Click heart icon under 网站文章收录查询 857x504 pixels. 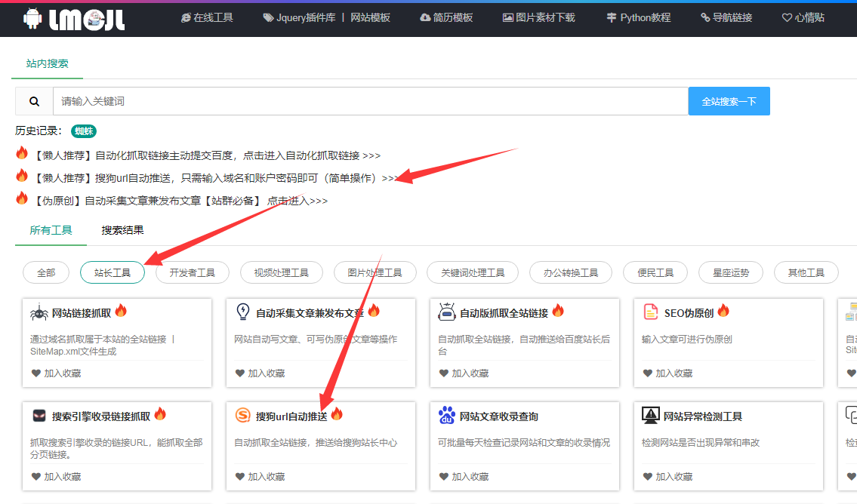(444, 477)
